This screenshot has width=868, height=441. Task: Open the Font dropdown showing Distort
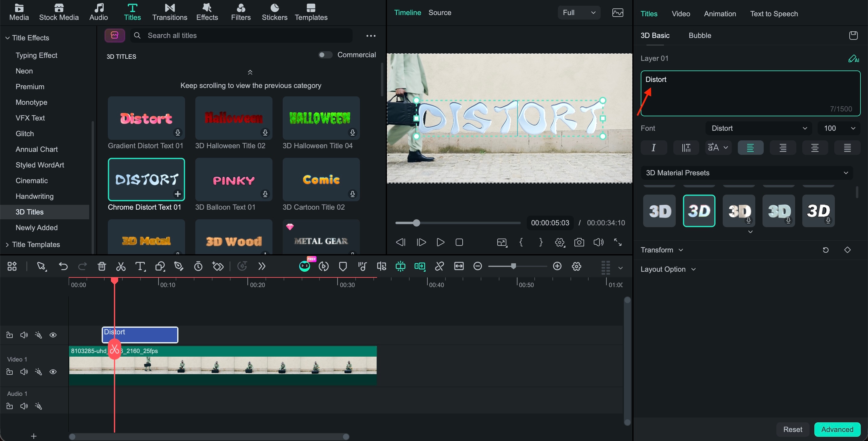(759, 128)
